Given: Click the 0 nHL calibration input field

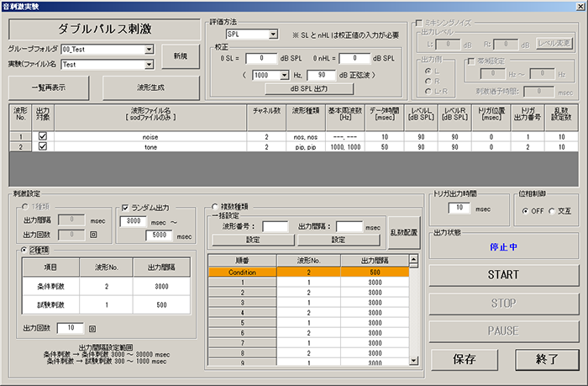Looking at the screenshot, I should tap(354, 58).
